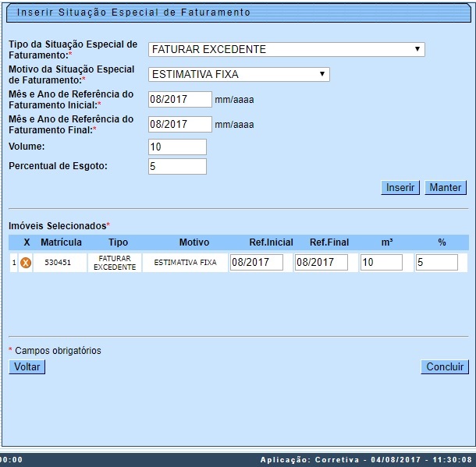Expand the Motivo da Situação Especial dropdown
Screen dimensions: 476x467
(239, 75)
